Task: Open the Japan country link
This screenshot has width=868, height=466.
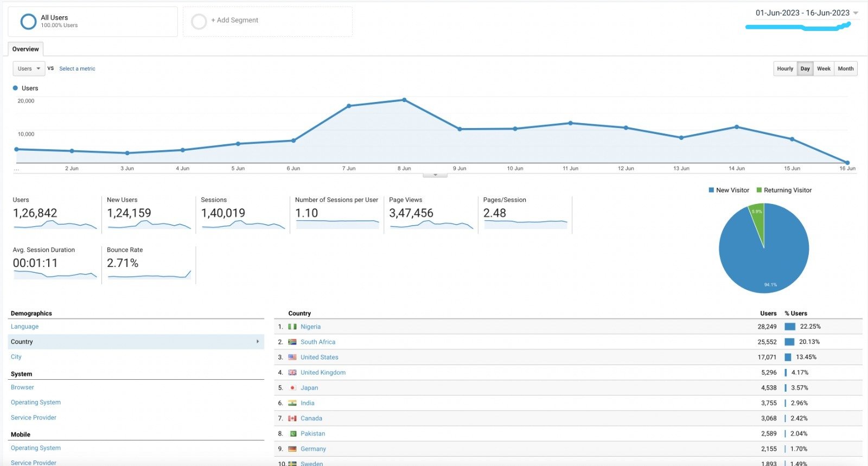Action: pos(309,388)
